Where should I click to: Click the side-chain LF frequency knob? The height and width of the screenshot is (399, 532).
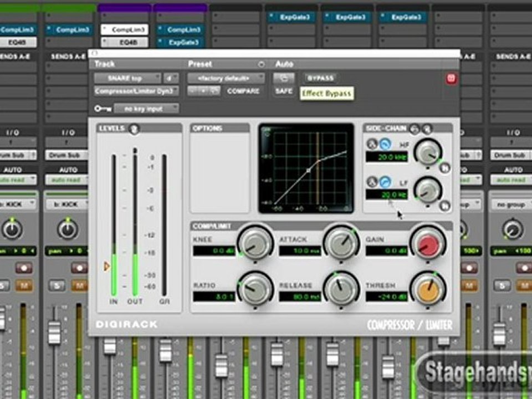[x=428, y=190]
